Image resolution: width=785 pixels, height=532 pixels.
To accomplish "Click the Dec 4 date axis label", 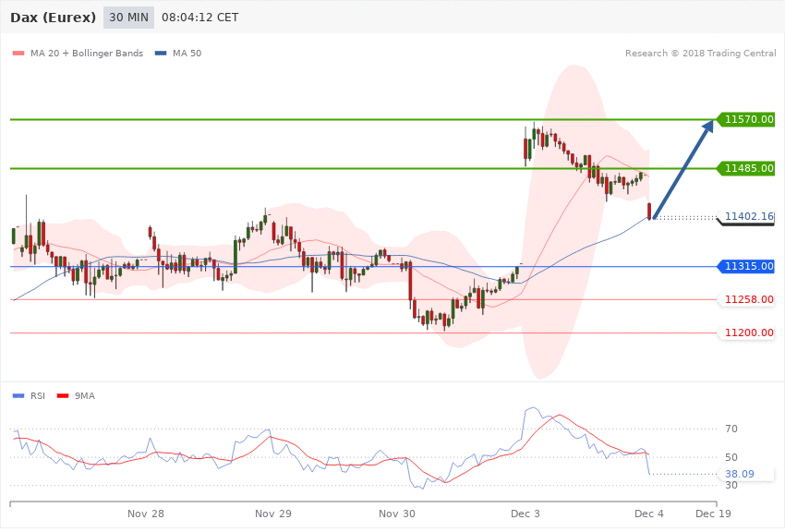I will (x=649, y=514).
